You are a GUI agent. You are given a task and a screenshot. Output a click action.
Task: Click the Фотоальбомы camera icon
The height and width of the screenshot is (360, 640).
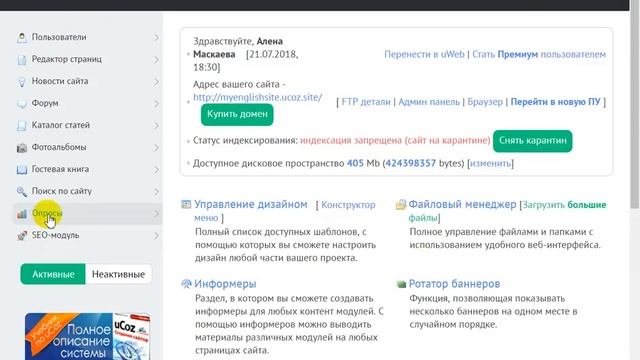tap(22, 148)
